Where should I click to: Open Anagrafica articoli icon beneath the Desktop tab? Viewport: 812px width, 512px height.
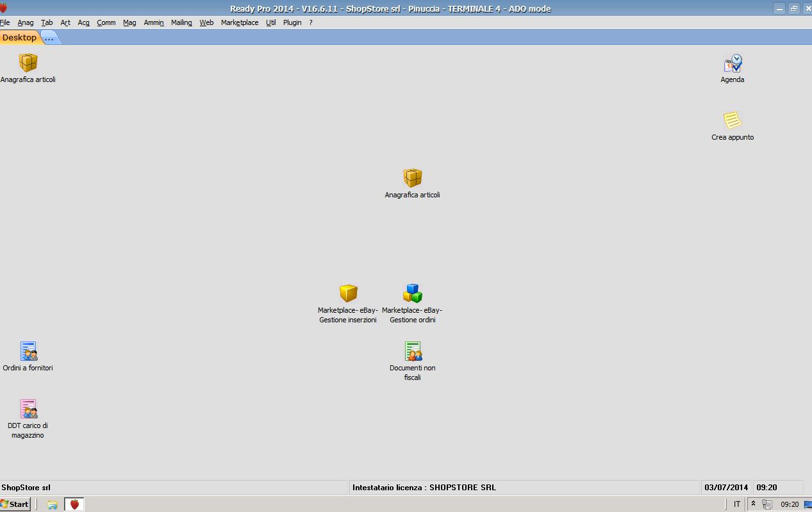point(28,63)
